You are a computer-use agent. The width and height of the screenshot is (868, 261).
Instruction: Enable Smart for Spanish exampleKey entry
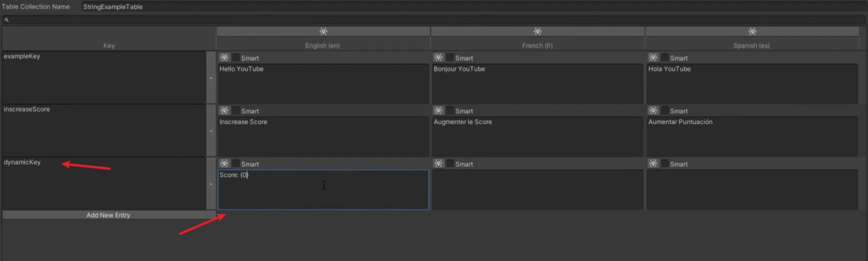point(665,58)
